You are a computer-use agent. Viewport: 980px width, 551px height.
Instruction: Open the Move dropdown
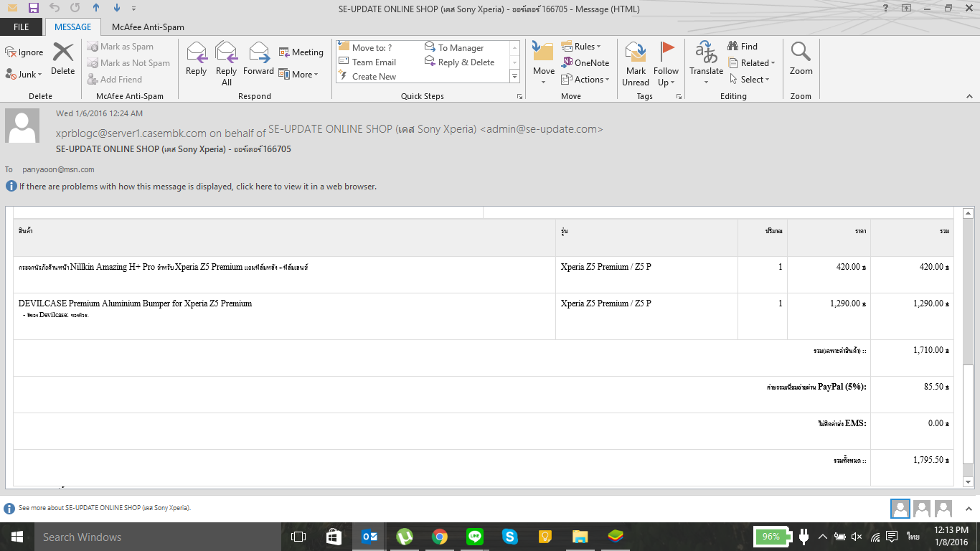[x=544, y=63]
